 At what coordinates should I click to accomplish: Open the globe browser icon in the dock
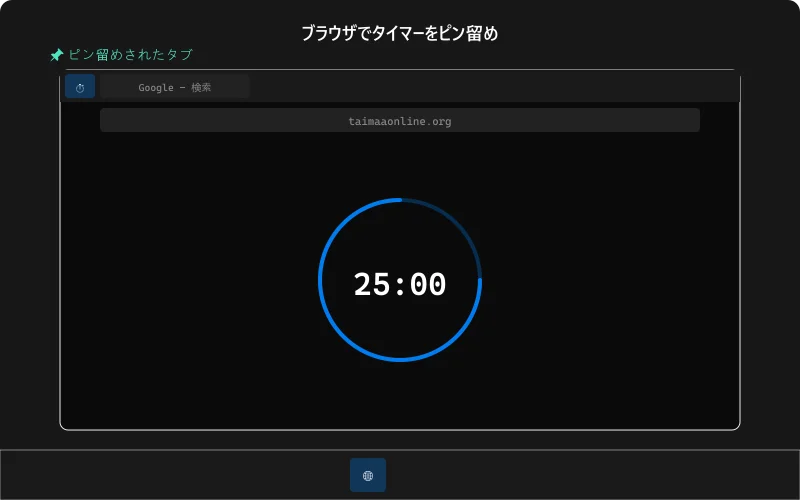(x=367, y=475)
